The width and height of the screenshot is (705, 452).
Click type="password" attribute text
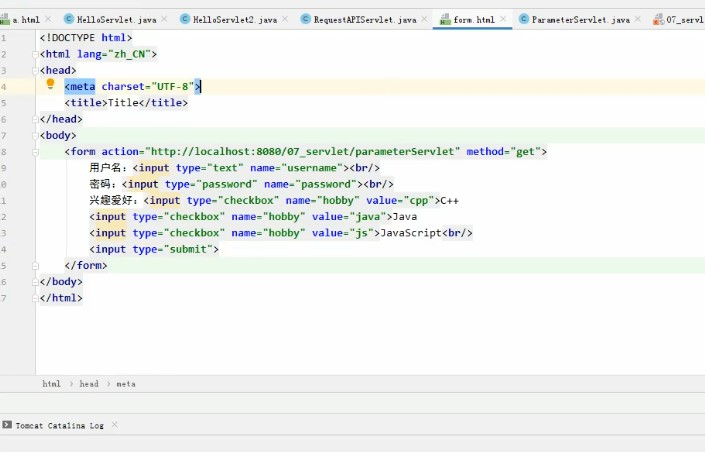click(x=211, y=184)
